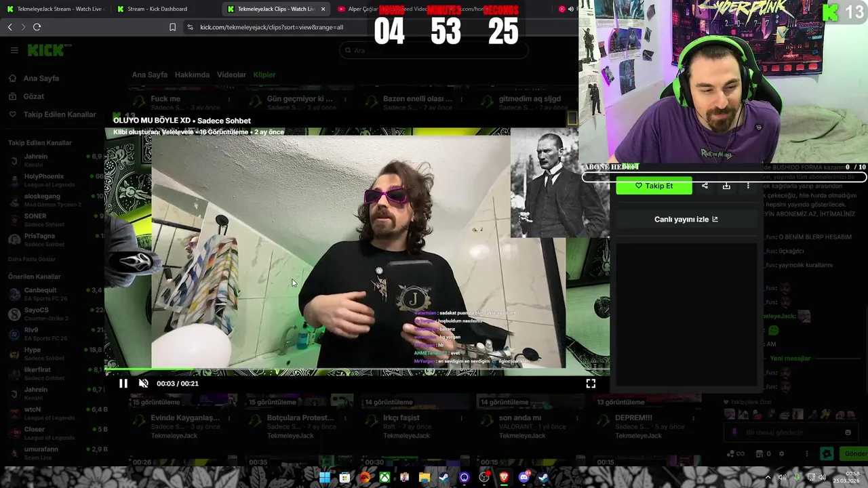Download the clip using the download icon
The height and width of the screenshot is (488, 868).
(726, 186)
